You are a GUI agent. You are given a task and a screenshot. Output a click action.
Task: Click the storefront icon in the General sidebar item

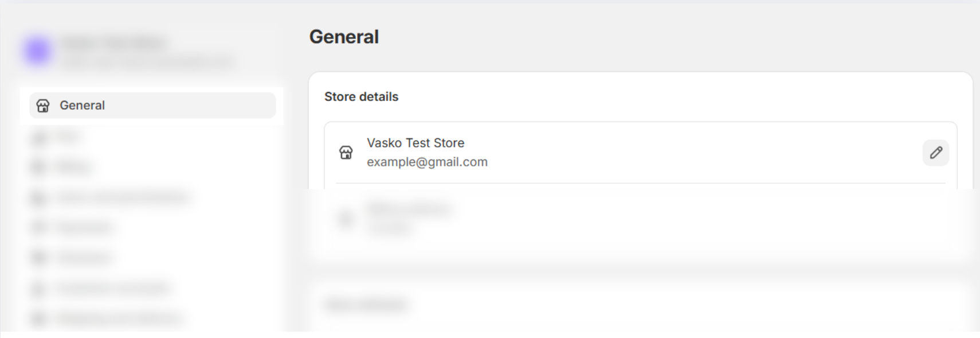point(43,106)
